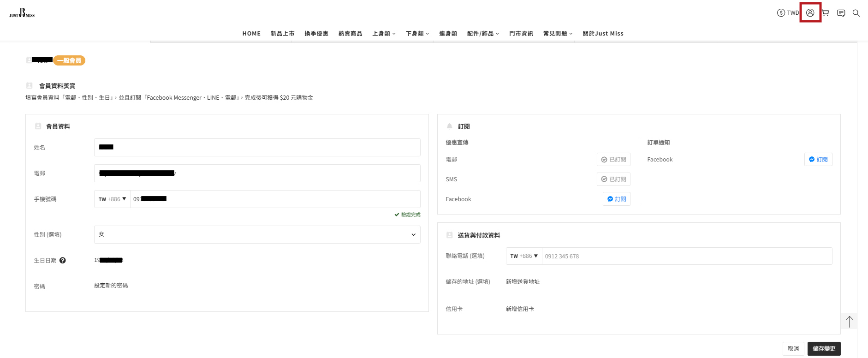Open the chat message icon
This screenshot has width=868, height=358.
click(841, 13)
